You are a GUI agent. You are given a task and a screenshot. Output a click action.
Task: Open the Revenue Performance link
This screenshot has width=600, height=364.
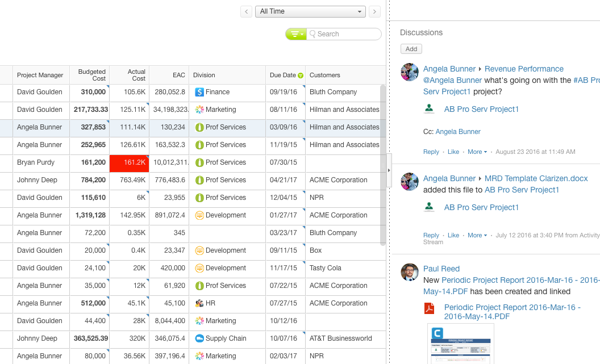(524, 69)
